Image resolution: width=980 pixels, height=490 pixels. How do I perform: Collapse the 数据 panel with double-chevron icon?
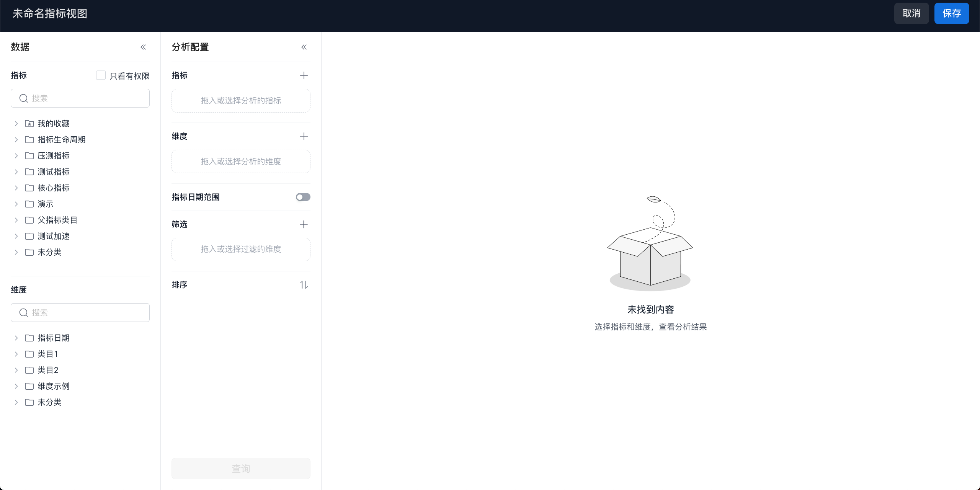coord(143,47)
